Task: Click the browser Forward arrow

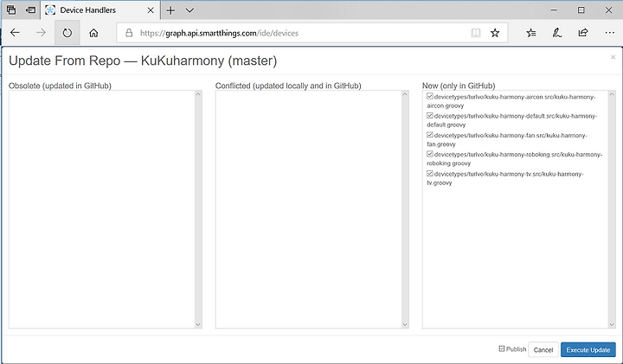Action: (41, 33)
